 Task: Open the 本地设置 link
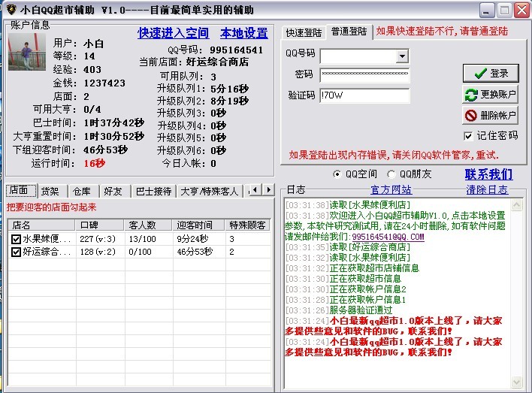click(x=244, y=33)
